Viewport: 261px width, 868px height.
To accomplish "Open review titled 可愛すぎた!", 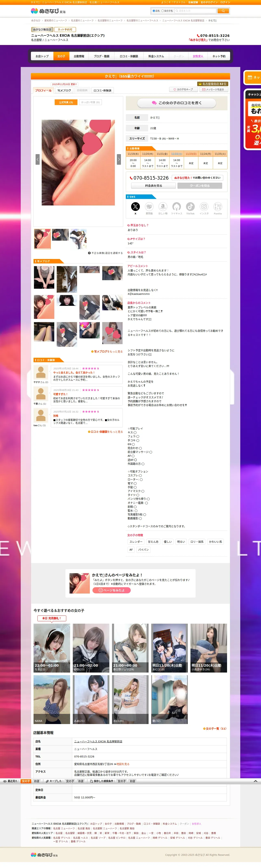I will pos(61,394).
